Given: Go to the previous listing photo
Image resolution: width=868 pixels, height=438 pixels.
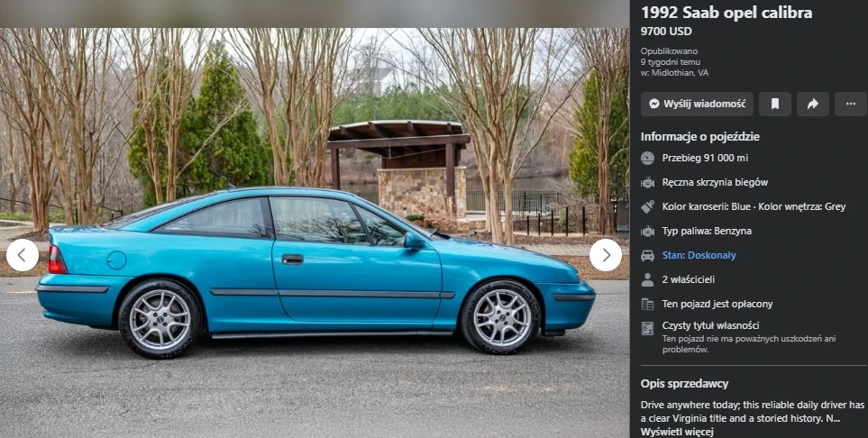Looking at the screenshot, I should point(23,255).
